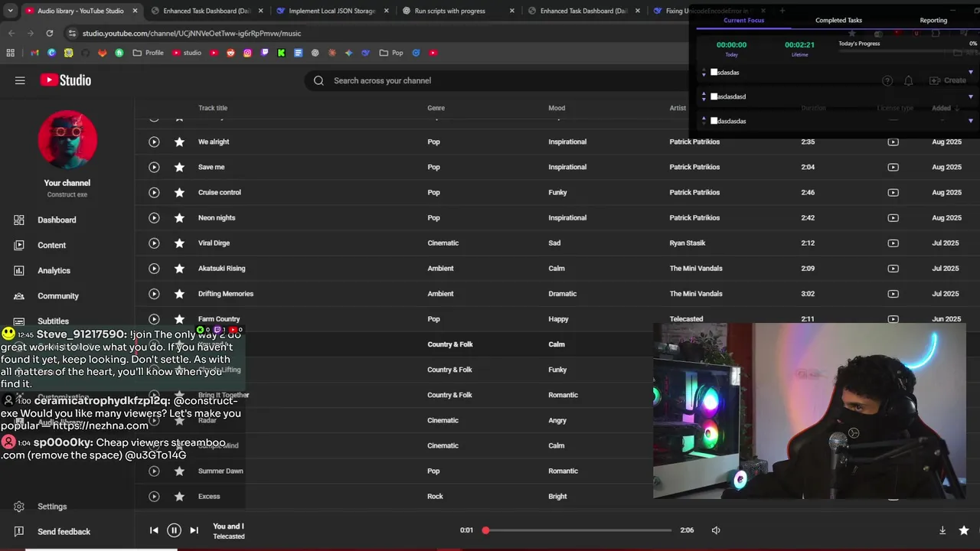The image size is (980, 551).
Task: Expand the "dasdasdas" task dropdown arrow
Action: coord(971,121)
